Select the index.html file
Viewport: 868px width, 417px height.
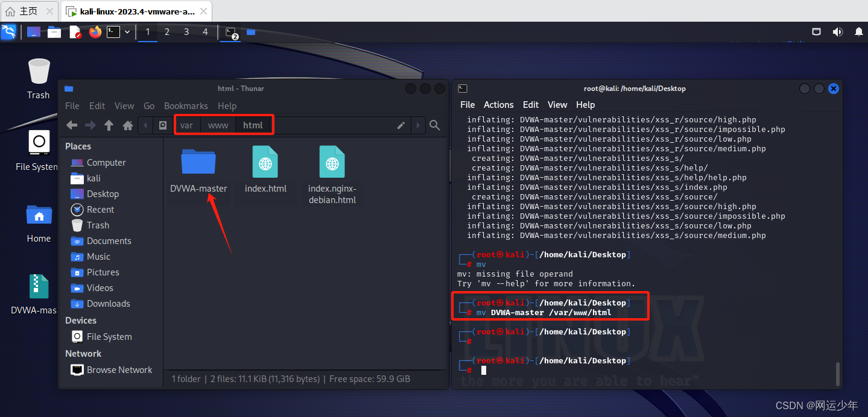pos(265,169)
